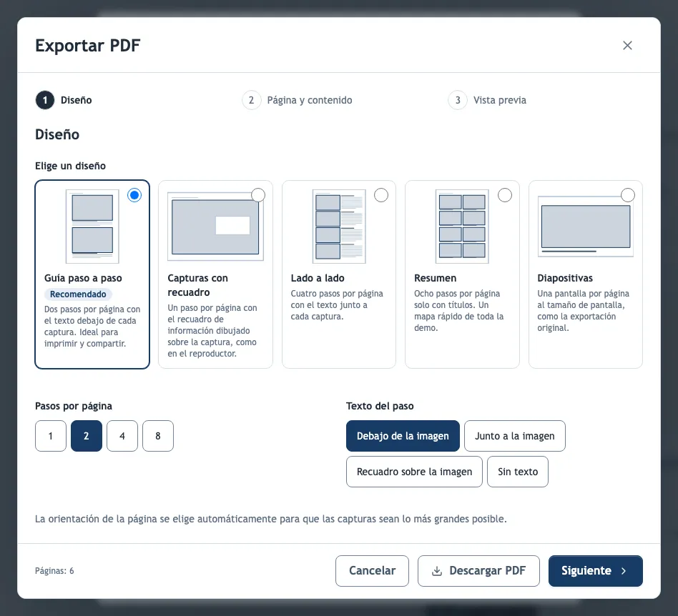
Task: Click the download icon in Descargar PDF
Action: point(437,571)
